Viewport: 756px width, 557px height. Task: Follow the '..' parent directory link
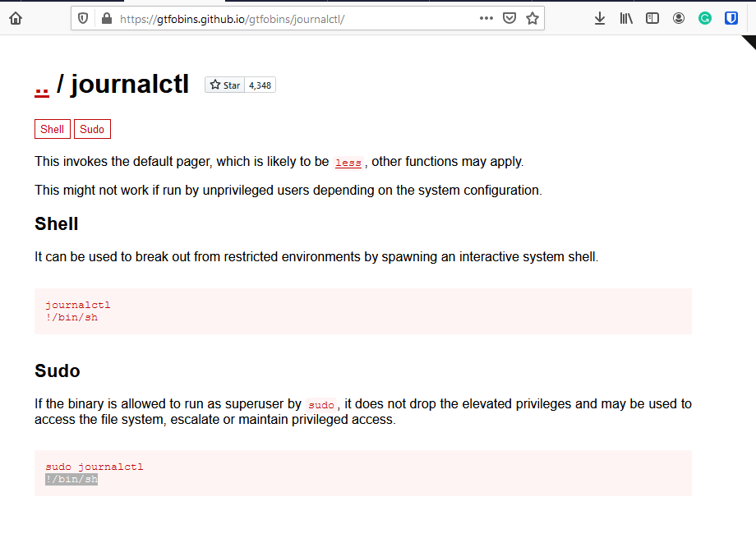(x=42, y=90)
